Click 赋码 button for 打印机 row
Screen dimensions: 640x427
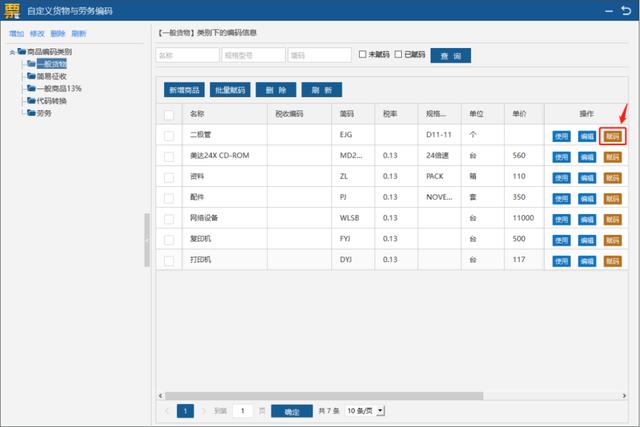pos(612,261)
